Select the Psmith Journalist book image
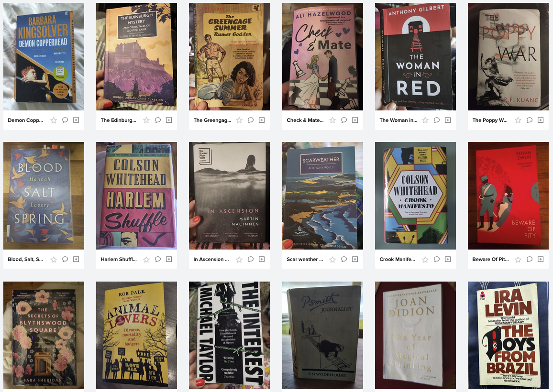 [x=322, y=335]
